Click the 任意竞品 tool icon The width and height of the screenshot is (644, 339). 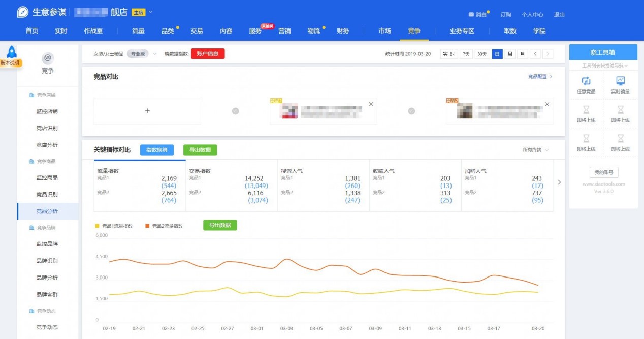click(x=586, y=81)
